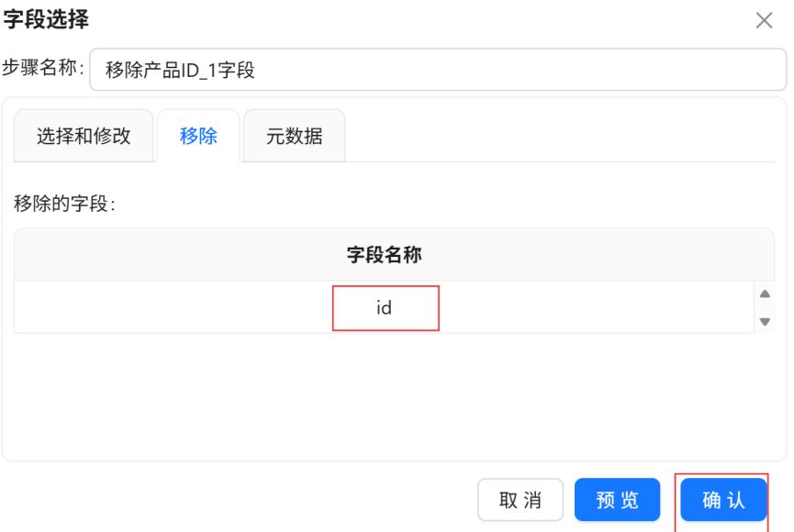Screen dimensions: 794x532
Task: Click the 字段名称 column header
Action: point(385,255)
